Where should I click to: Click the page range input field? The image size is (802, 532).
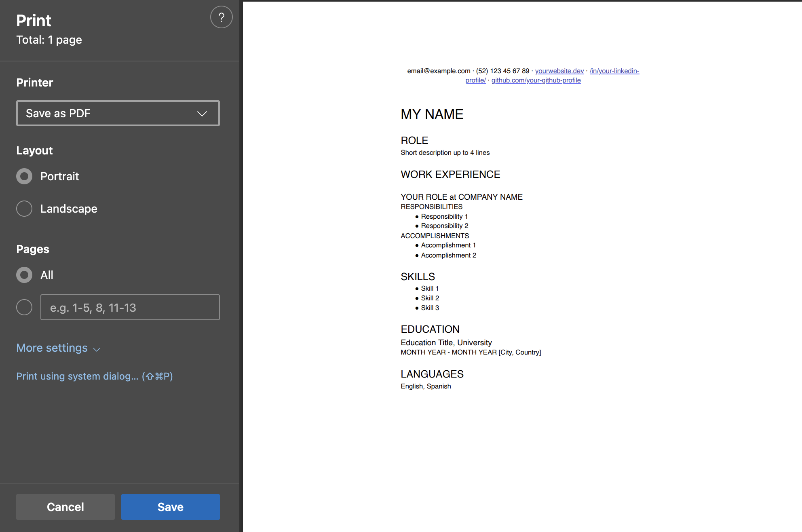pyautogui.click(x=130, y=308)
